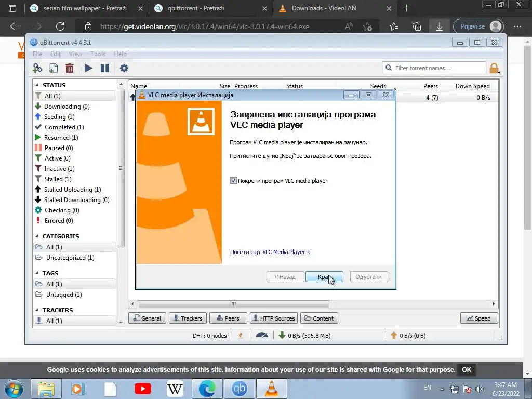Click OK on Google cookies notice
532x399 pixels.
467,370
